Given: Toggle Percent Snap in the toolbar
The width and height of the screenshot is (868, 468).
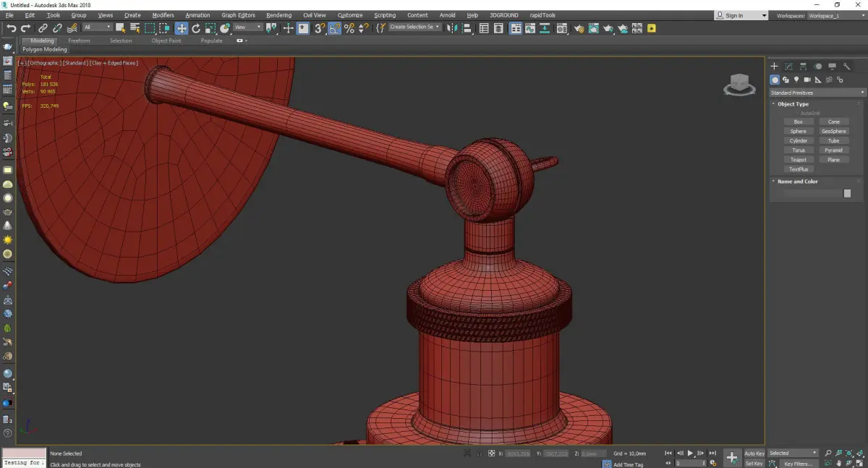Looking at the screenshot, I should pyautogui.click(x=349, y=28).
